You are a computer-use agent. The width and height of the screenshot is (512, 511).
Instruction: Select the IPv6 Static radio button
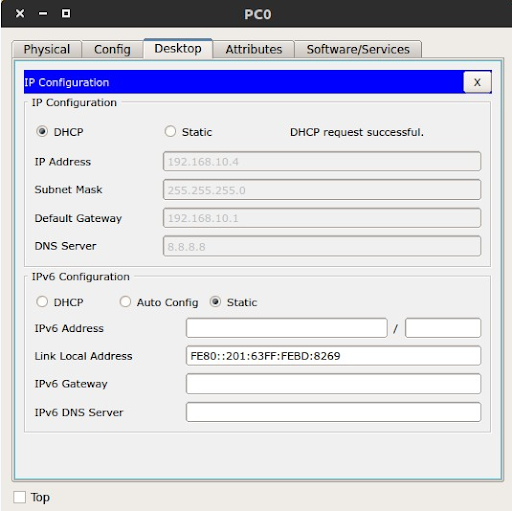click(x=215, y=302)
